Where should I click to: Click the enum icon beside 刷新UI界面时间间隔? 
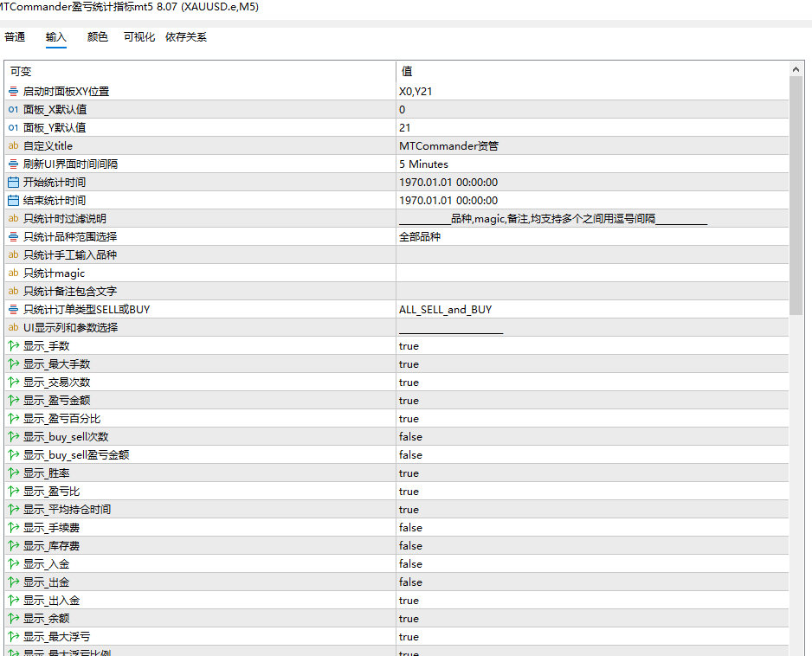pos(14,164)
